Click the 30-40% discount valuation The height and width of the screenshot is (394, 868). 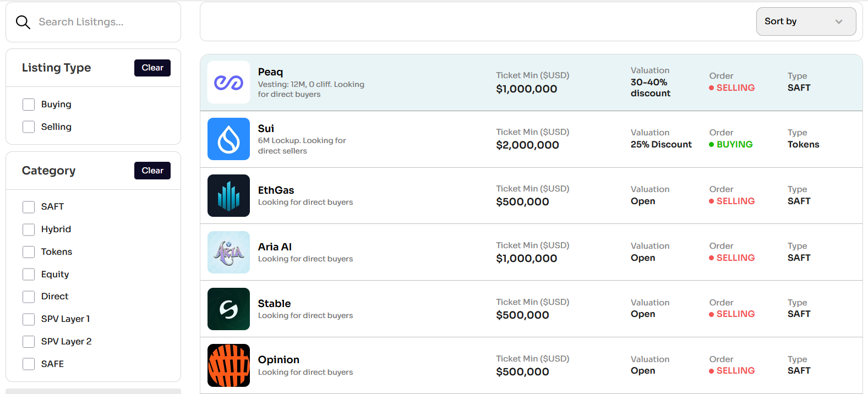pos(650,88)
